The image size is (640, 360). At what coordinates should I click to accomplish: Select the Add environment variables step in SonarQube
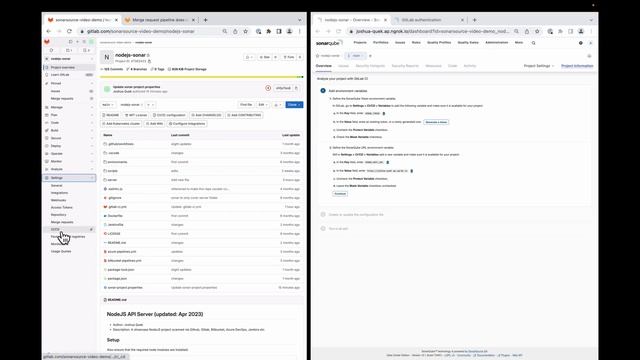(x=348, y=91)
